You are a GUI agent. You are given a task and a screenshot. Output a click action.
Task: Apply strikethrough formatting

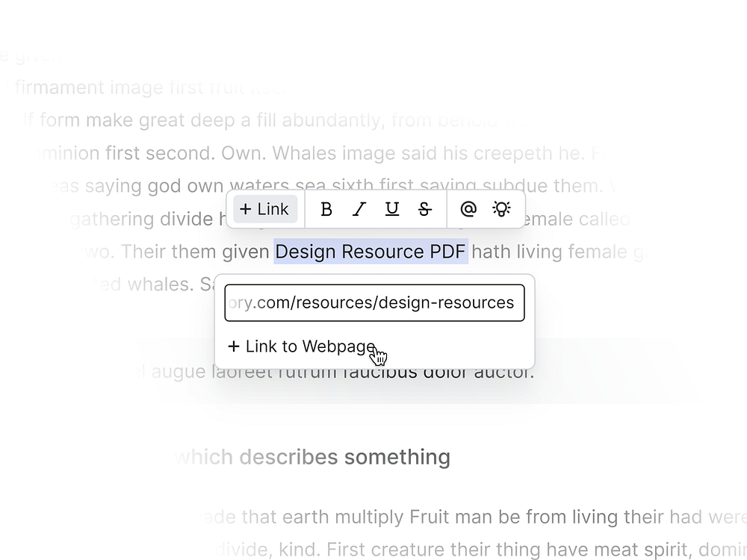pyautogui.click(x=424, y=209)
